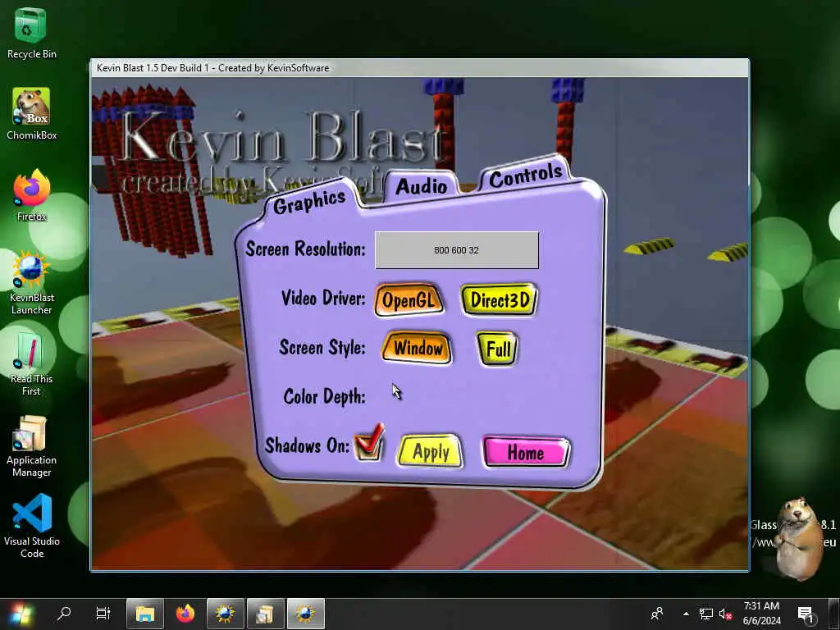Open the Recycle Bin desktop icon
This screenshot has width=840, height=630.
pos(31,33)
